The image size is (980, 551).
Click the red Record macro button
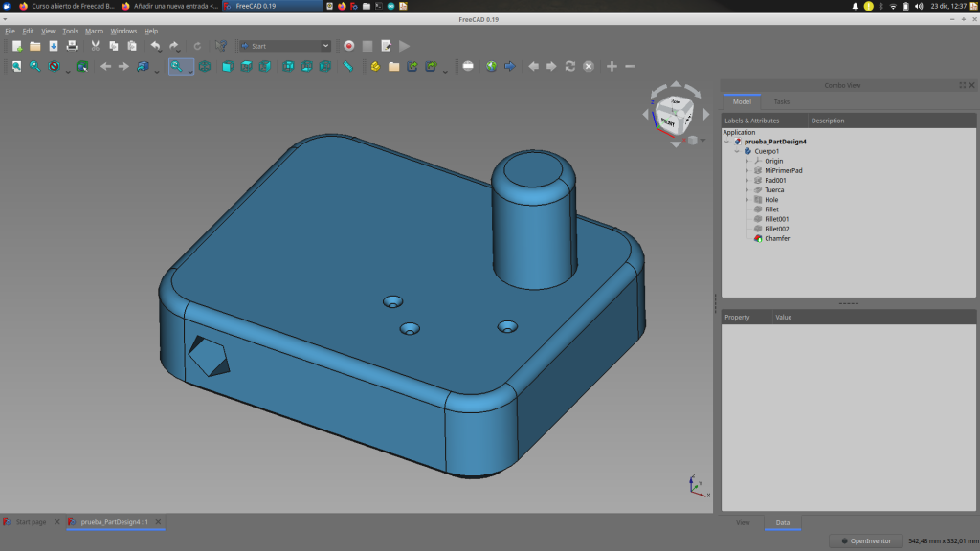[x=349, y=46]
